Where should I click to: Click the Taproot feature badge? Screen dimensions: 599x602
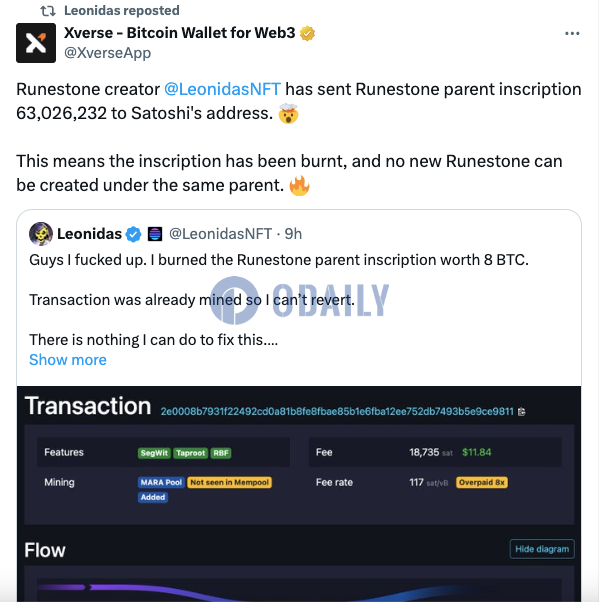click(190, 453)
